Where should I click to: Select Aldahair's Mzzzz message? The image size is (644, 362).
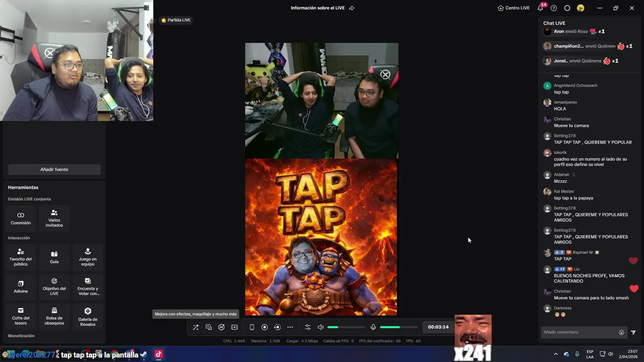560,181
